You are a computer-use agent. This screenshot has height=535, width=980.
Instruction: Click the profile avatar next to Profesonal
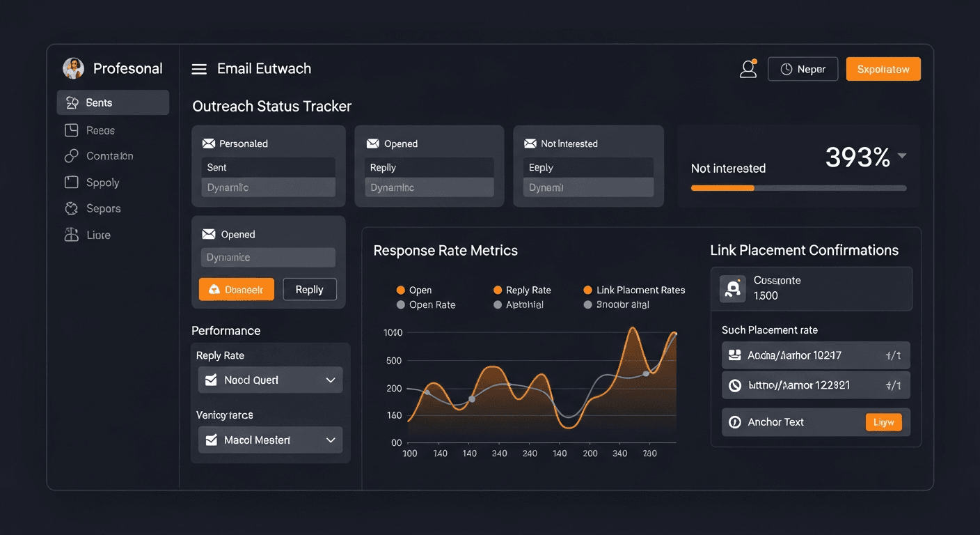(x=73, y=68)
